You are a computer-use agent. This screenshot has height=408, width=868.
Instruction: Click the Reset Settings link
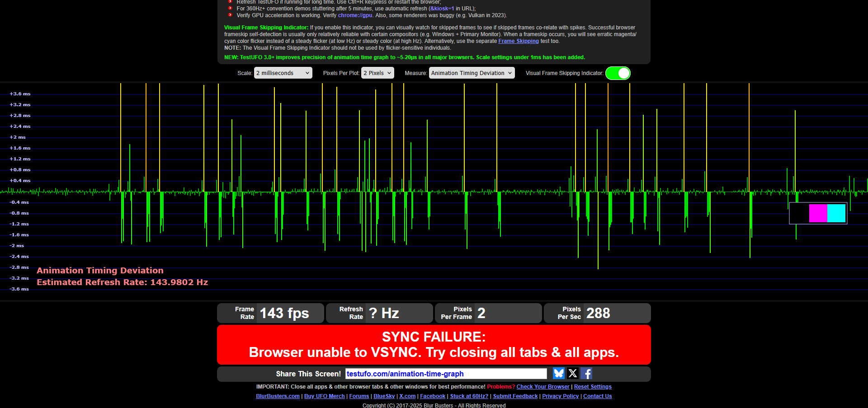click(593, 387)
